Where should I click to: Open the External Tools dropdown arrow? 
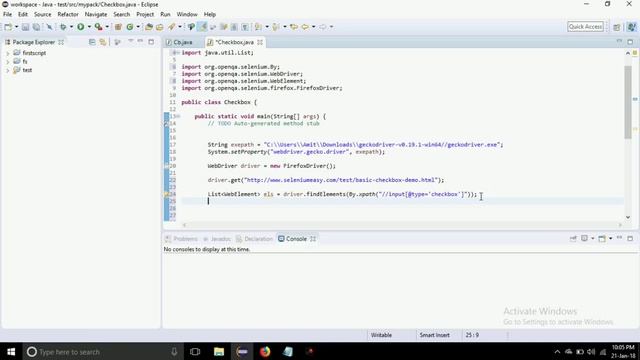pos(107,27)
